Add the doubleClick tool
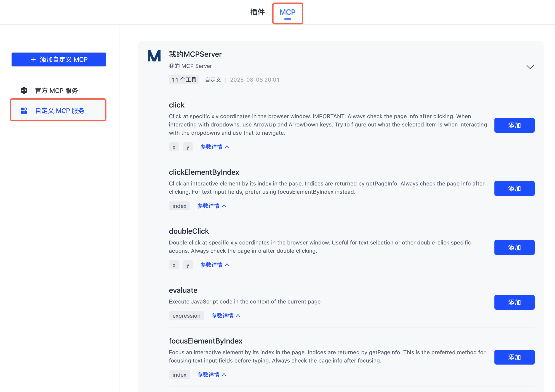555x392 pixels. 514,247
